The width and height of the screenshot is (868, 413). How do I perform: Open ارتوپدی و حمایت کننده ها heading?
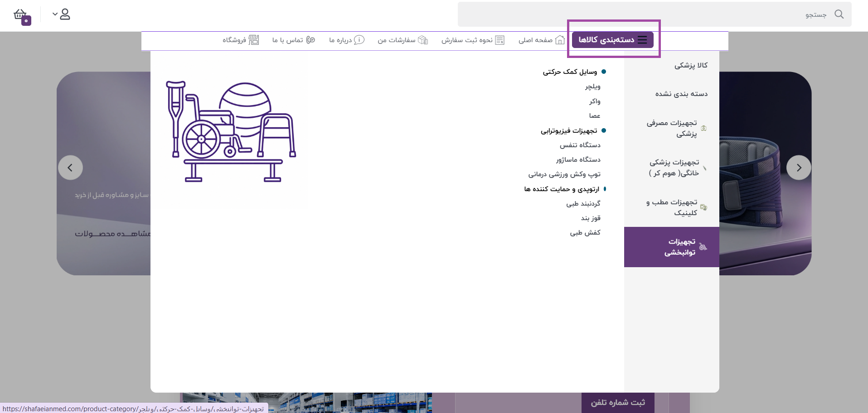562,189
